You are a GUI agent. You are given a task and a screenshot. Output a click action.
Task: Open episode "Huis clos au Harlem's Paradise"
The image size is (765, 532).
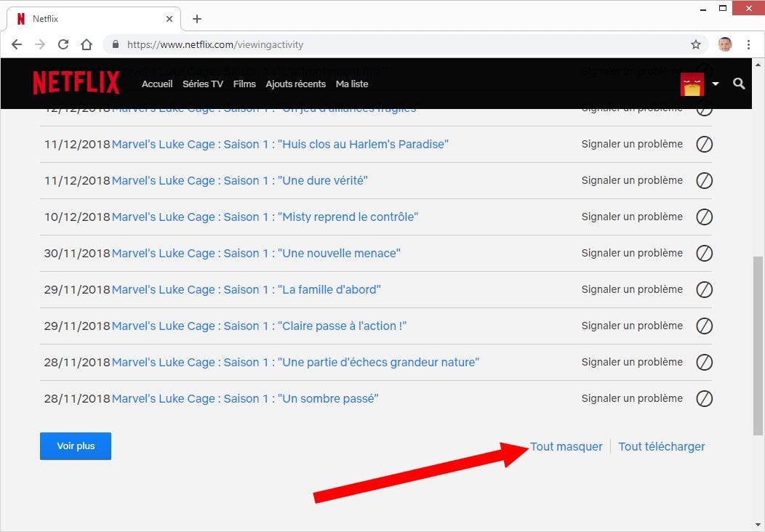click(280, 145)
